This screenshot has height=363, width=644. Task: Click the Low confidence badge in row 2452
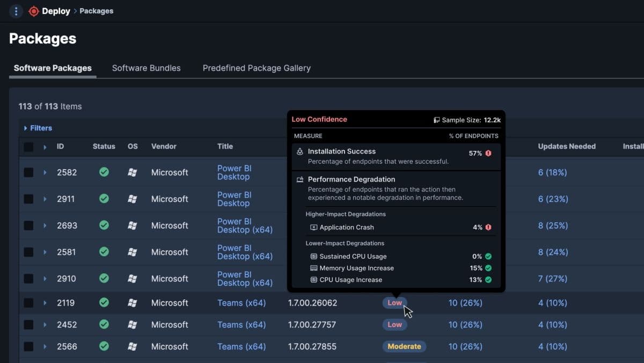394,325
